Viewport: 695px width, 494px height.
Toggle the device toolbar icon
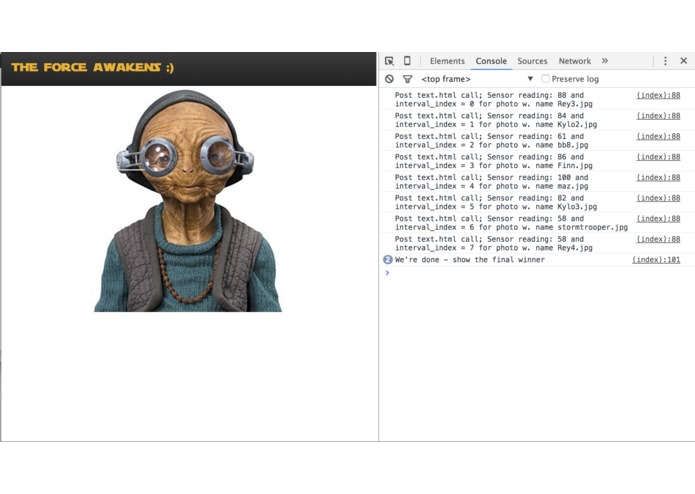click(x=407, y=61)
